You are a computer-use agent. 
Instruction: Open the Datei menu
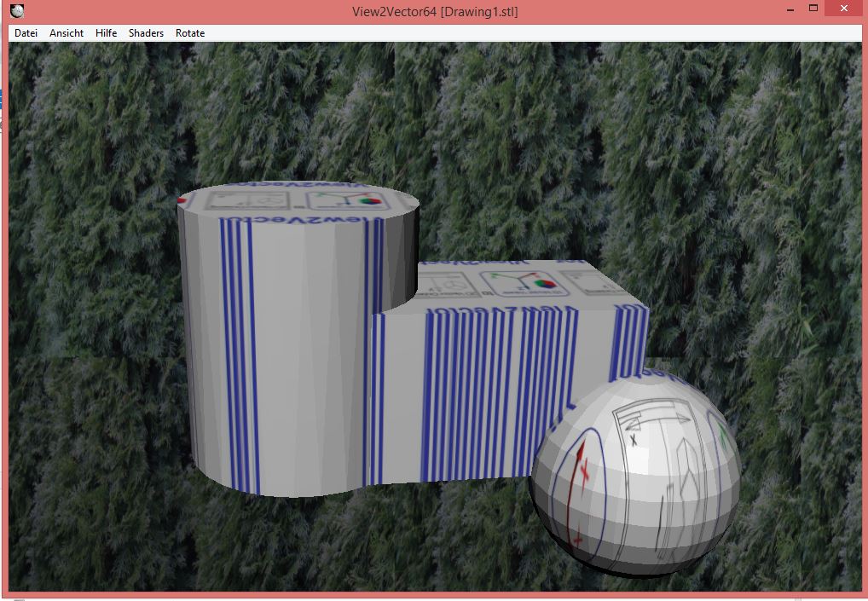pos(26,33)
